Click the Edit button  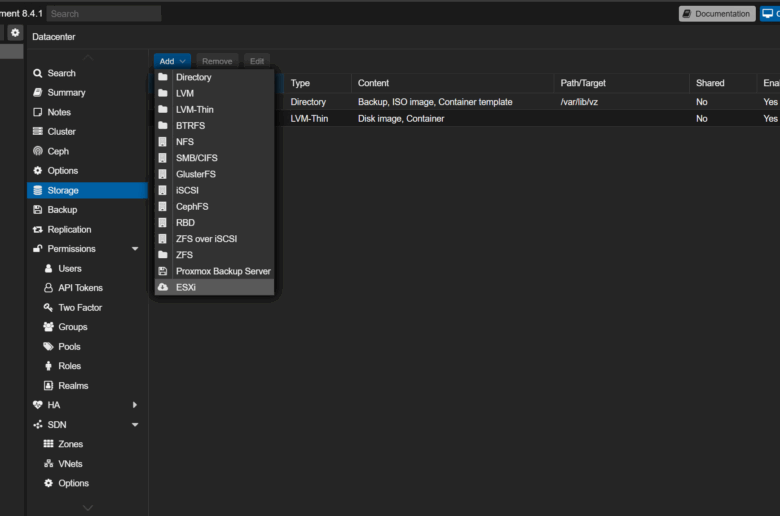pyautogui.click(x=257, y=61)
